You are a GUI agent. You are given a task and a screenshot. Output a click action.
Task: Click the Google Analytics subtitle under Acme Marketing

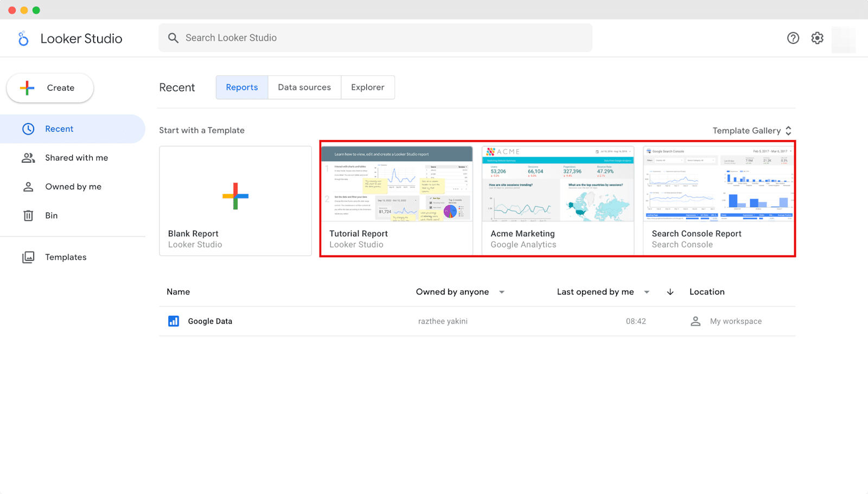[524, 245]
